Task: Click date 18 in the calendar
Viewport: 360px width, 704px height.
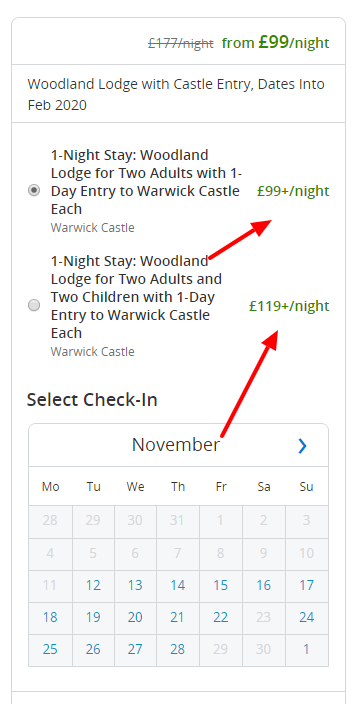Action: [x=50, y=617]
